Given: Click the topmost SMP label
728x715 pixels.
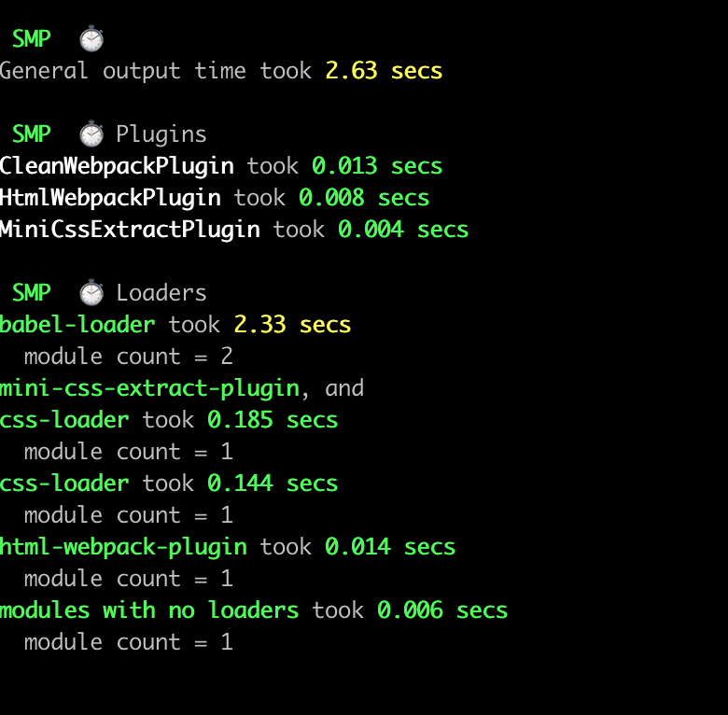Looking at the screenshot, I should point(32,39).
